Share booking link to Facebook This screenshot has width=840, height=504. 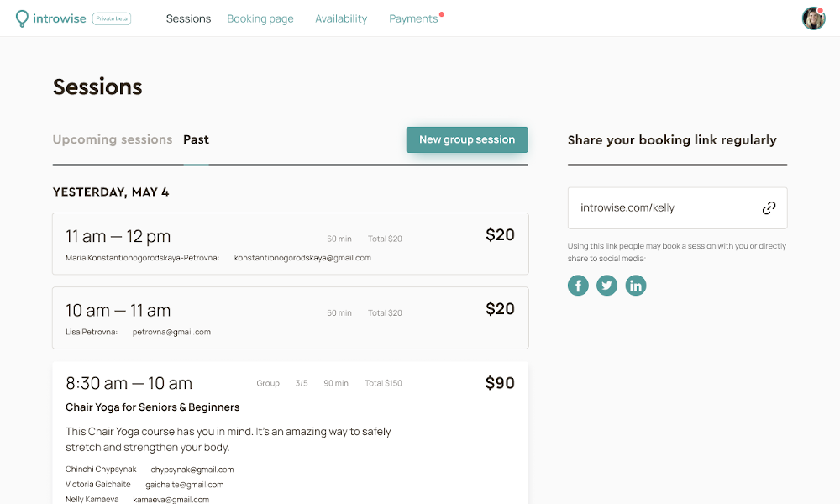click(578, 286)
